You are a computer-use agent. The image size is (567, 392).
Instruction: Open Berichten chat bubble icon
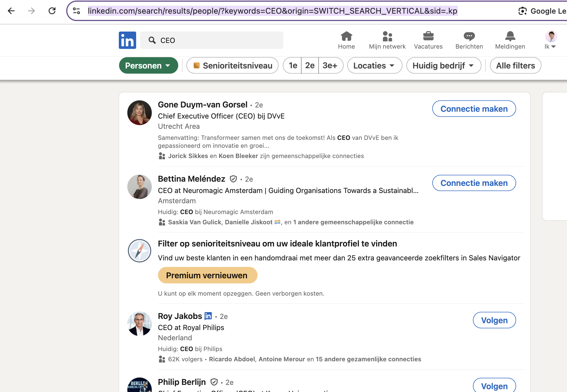[469, 36]
